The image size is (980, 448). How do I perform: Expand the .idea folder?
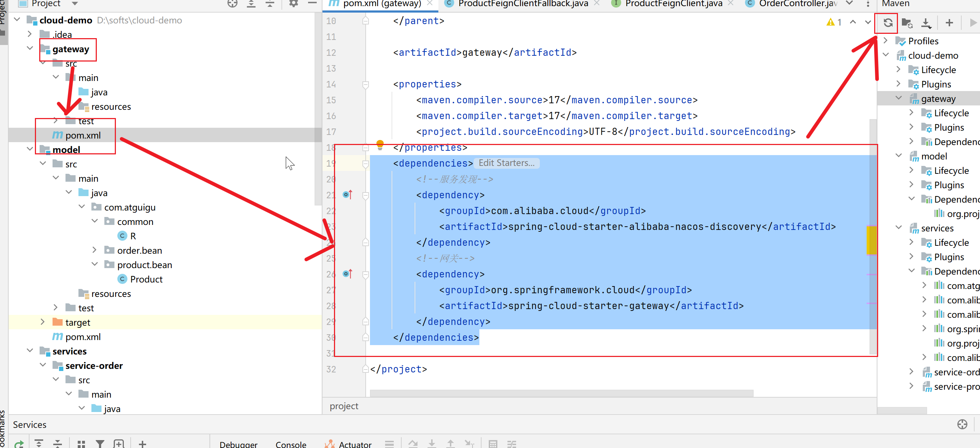tap(30, 34)
